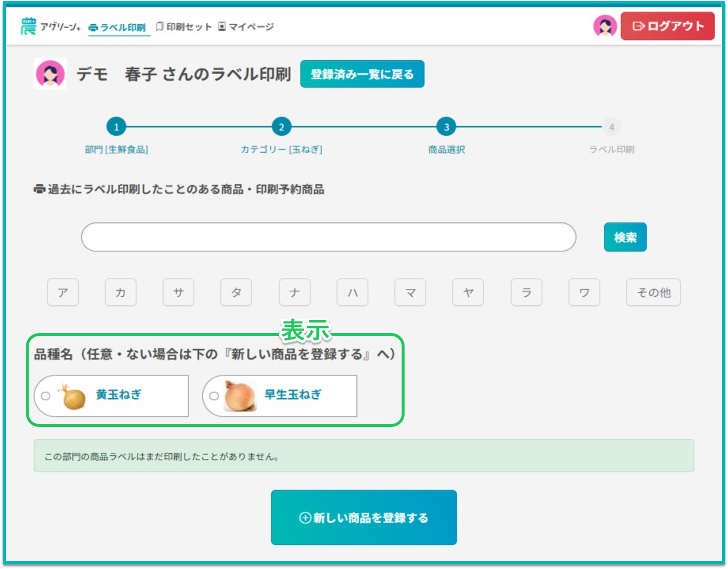This screenshot has height=569, width=728.
Task: Open the 印刷セット navigation tab
Action: (x=184, y=27)
